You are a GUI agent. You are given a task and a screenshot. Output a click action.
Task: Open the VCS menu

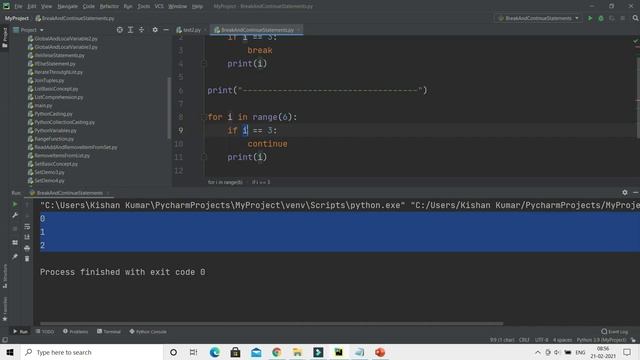(x=159, y=6)
